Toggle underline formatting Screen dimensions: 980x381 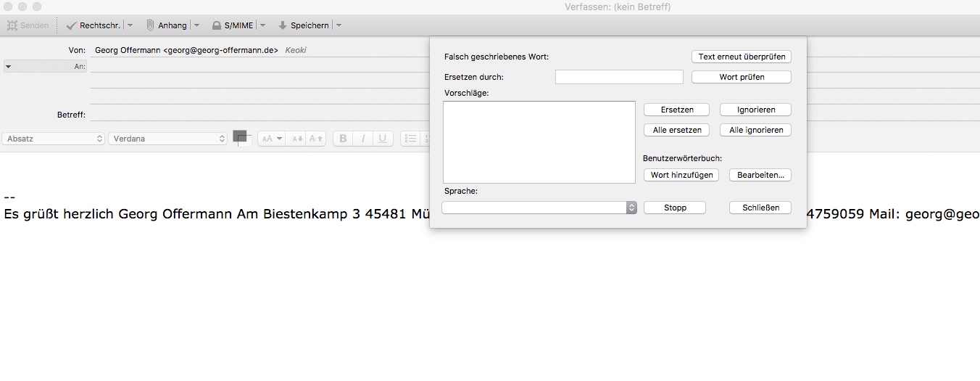click(383, 139)
